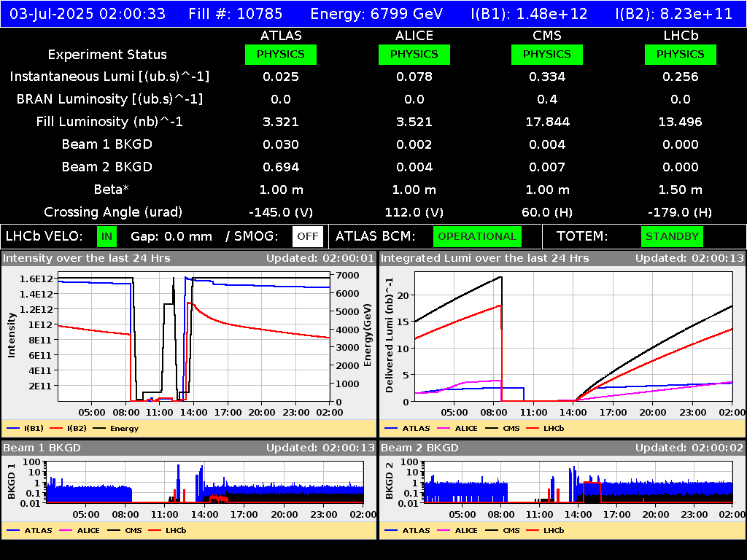The image size is (747, 560).
Task: Click CMS Beam 2 BKGD value 0.007
Action: coord(547,167)
